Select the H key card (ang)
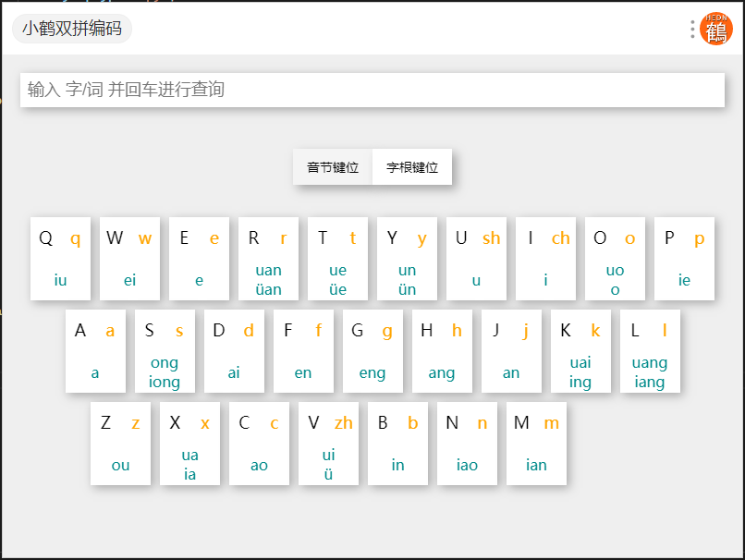 pyautogui.click(x=443, y=351)
